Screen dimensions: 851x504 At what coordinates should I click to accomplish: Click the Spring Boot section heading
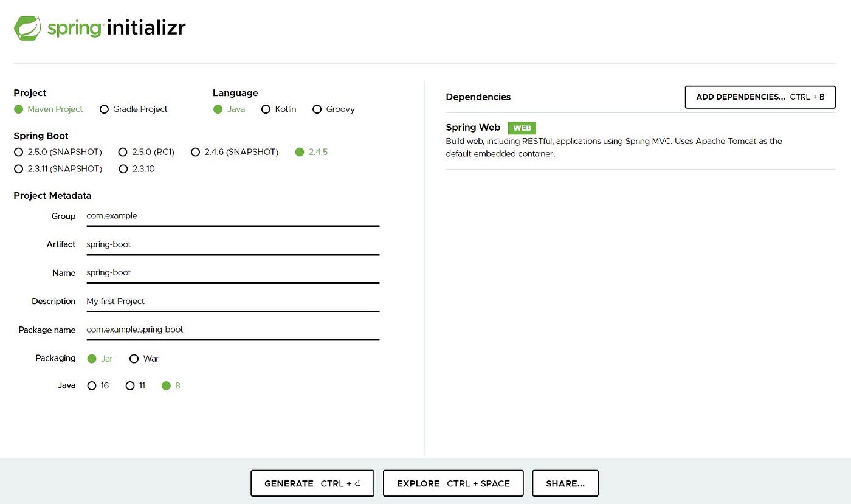(41, 136)
